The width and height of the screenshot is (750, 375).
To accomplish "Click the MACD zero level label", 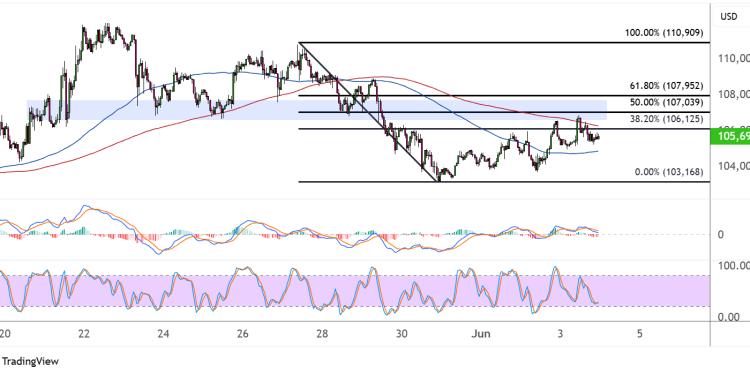I will tap(720, 234).
